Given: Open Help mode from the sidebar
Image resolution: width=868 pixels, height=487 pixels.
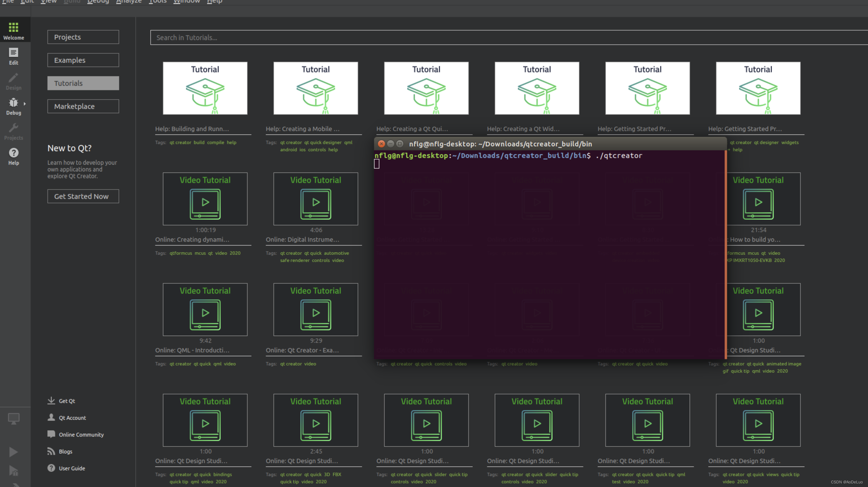Looking at the screenshot, I should click(x=13, y=156).
